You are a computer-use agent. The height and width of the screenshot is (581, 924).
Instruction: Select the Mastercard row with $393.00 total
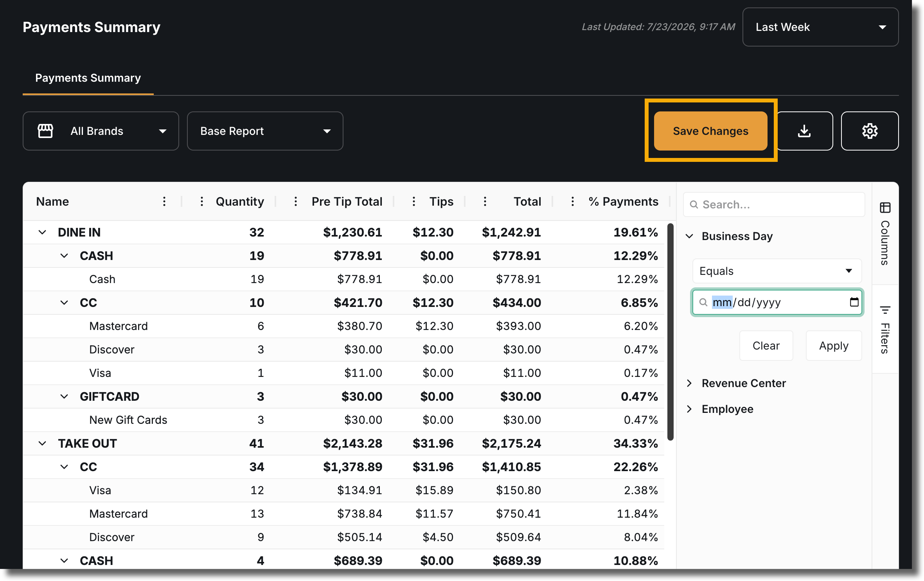343,326
